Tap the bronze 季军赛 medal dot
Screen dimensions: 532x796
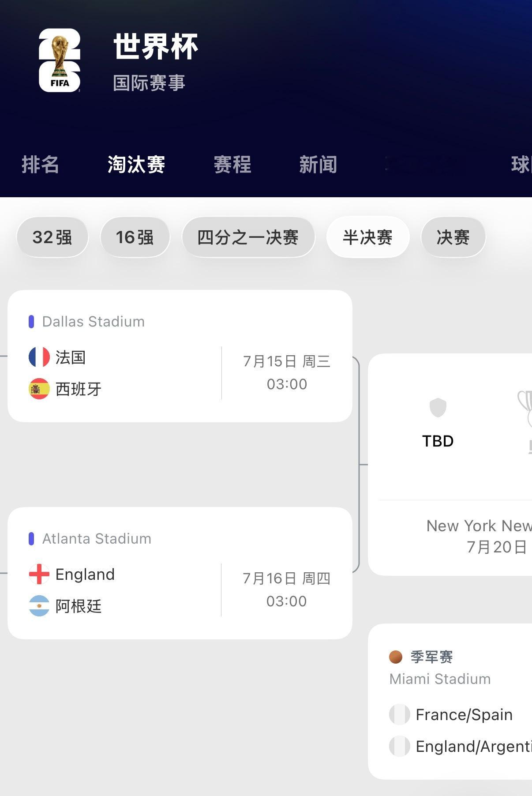(396, 657)
